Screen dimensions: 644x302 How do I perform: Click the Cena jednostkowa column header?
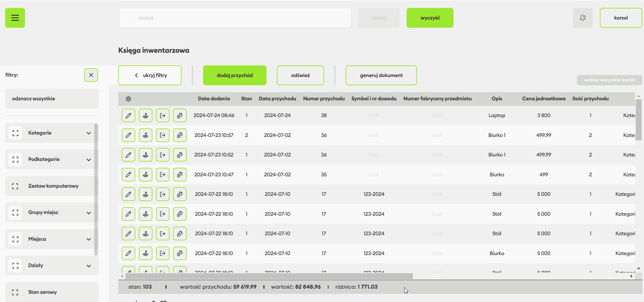544,99
